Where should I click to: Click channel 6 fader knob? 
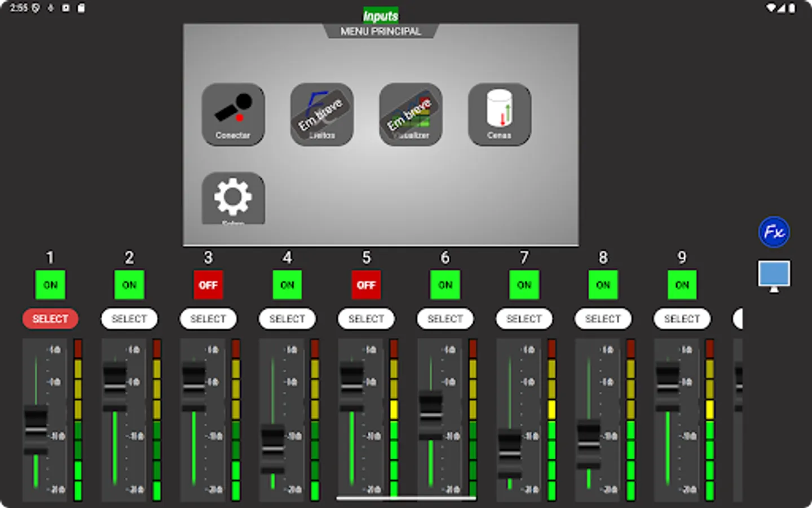pyautogui.click(x=430, y=415)
